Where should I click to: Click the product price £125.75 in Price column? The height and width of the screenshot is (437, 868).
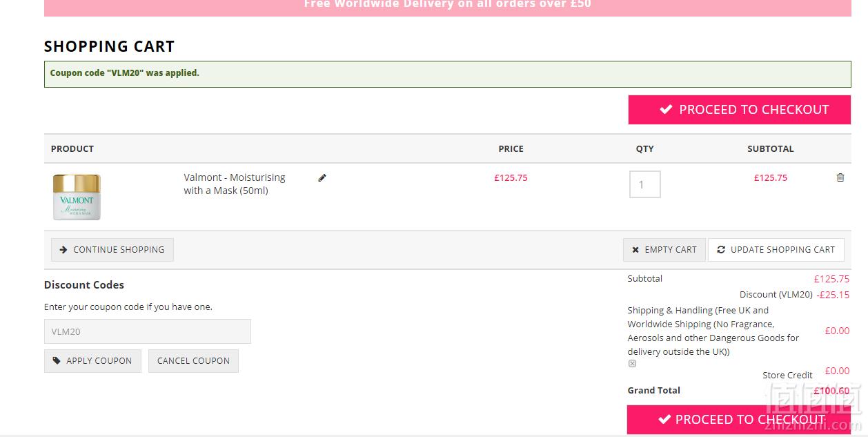coord(511,177)
